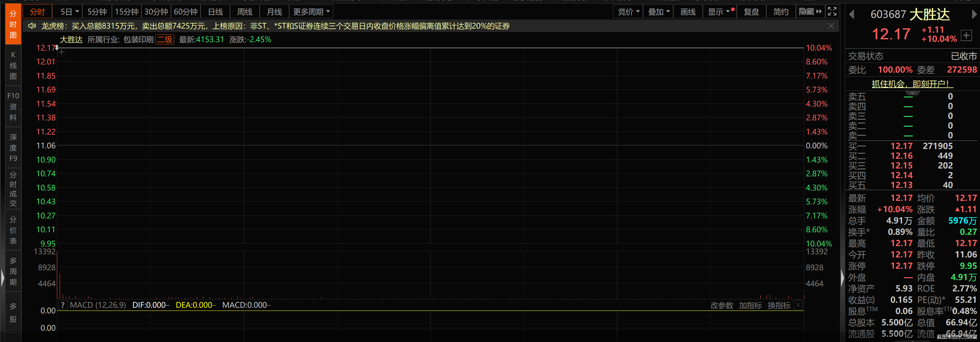Collapse the sell order rows chevron
Image resolution: width=980 pixels, height=342 pixels.
[912, 93]
